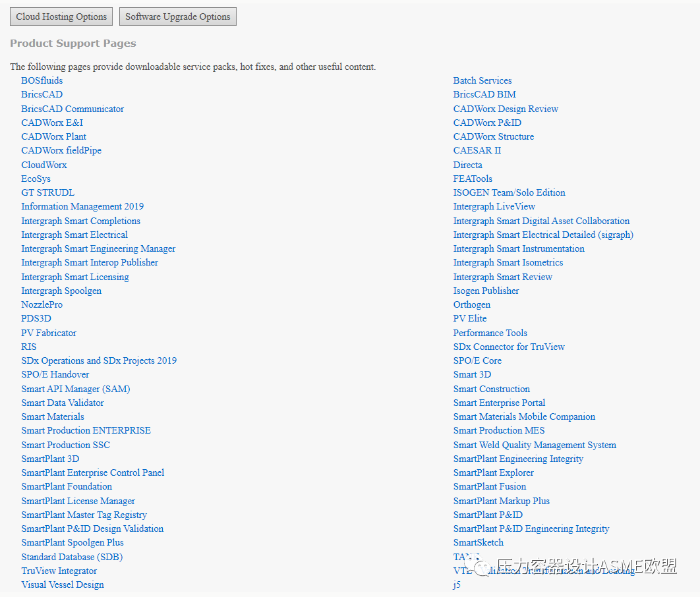Image resolution: width=700 pixels, height=597 pixels.
Task: Open Standard Database (SDB) page
Action: [x=71, y=557]
